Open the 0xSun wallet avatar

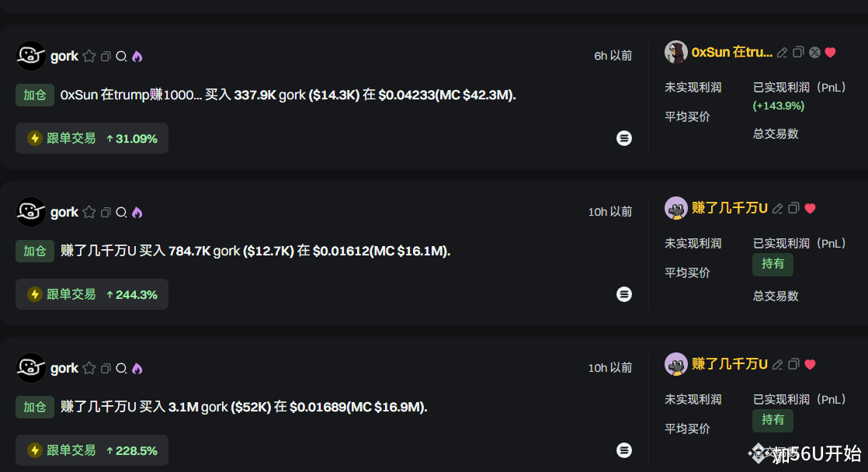point(675,52)
